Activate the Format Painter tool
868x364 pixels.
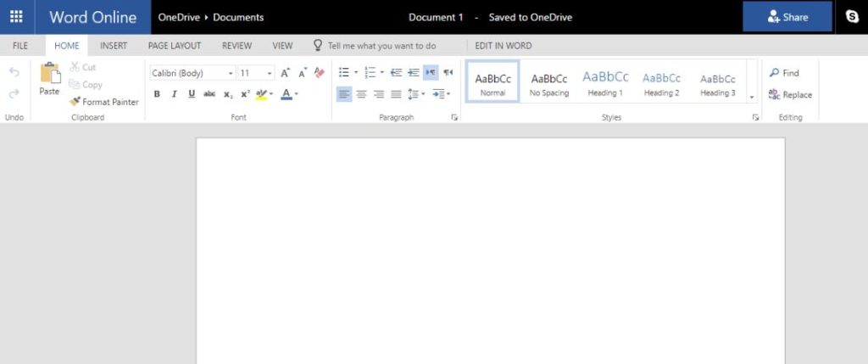103,102
